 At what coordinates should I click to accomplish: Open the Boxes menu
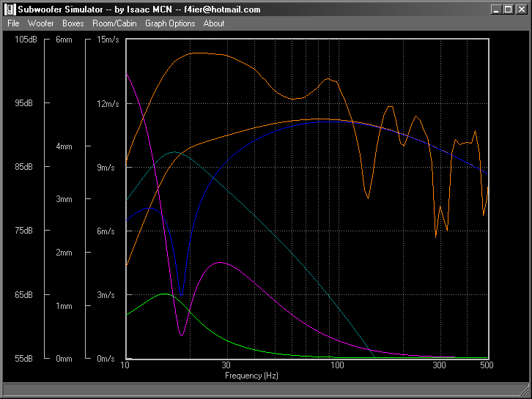73,23
